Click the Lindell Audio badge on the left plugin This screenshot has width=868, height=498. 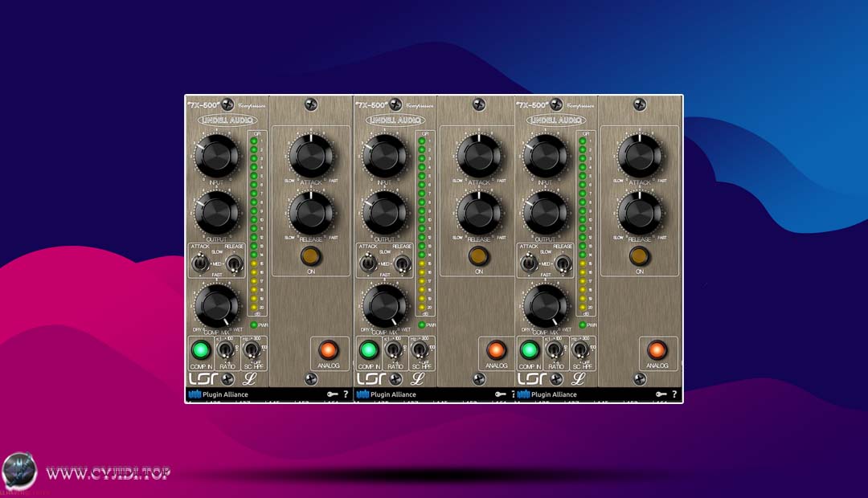coord(227,120)
